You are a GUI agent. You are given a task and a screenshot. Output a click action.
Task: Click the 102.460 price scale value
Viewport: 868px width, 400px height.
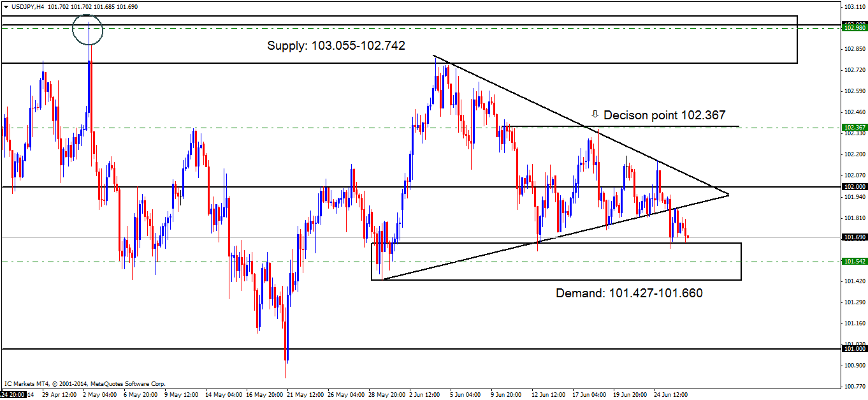[x=854, y=112]
